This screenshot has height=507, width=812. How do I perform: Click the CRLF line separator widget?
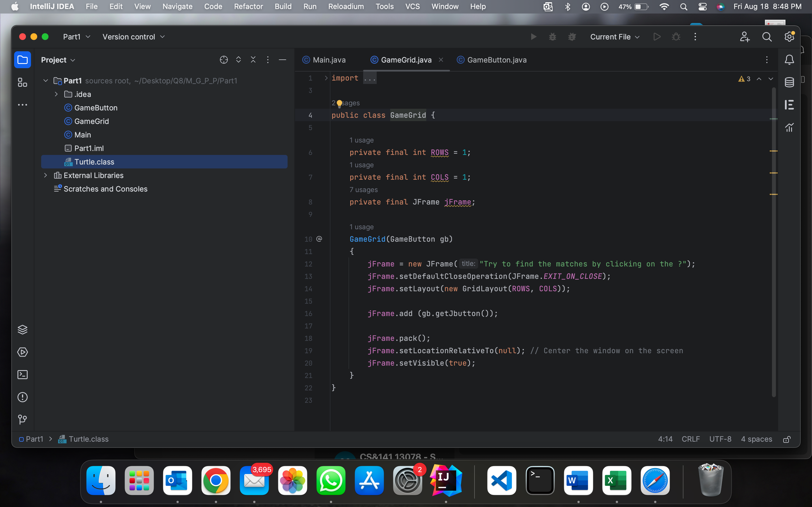(x=690, y=439)
